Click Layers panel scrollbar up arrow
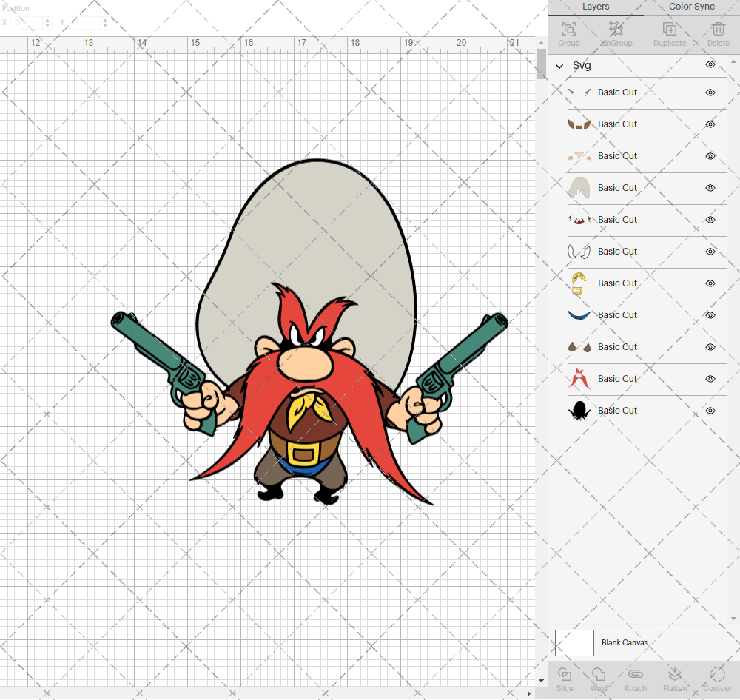 (x=733, y=62)
